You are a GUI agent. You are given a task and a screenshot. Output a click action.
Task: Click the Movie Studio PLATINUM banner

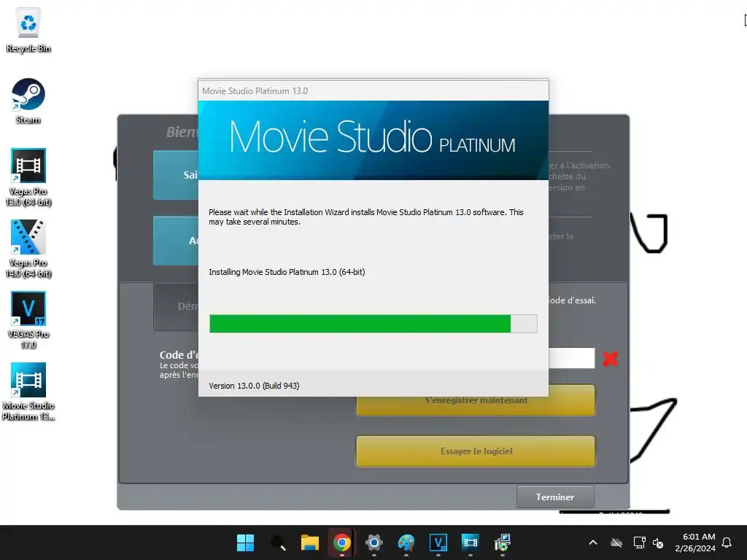click(x=373, y=140)
